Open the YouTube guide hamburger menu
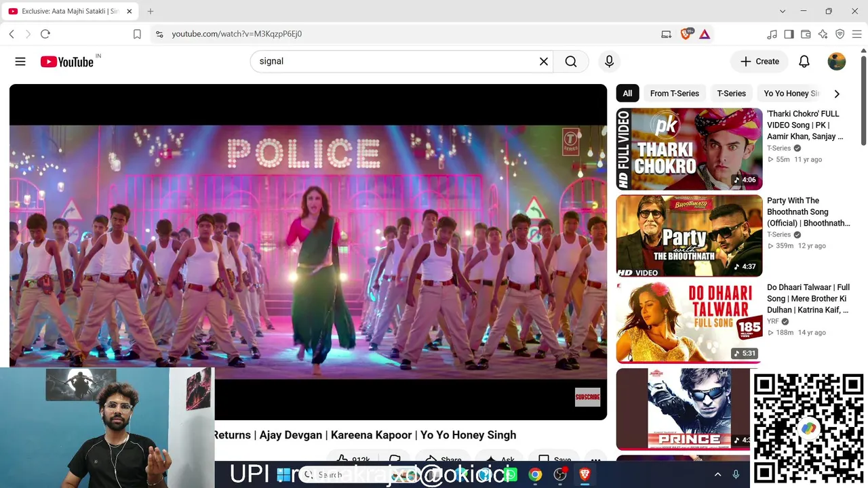Image resolution: width=868 pixels, height=488 pixels. tap(20, 62)
